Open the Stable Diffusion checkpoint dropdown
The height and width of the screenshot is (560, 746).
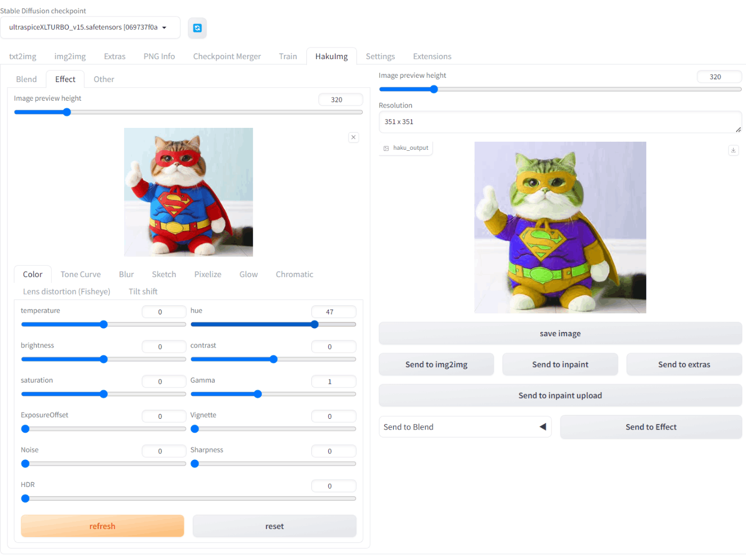point(90,28)
